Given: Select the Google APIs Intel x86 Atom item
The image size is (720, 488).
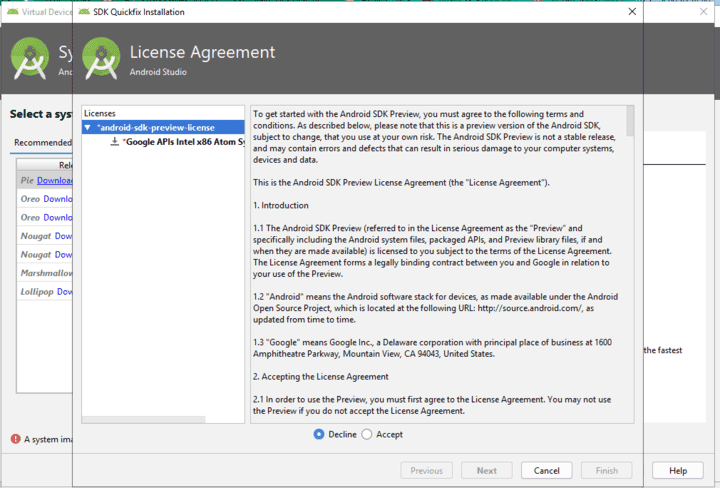Looking at the screenshot, I should [184, 142].
